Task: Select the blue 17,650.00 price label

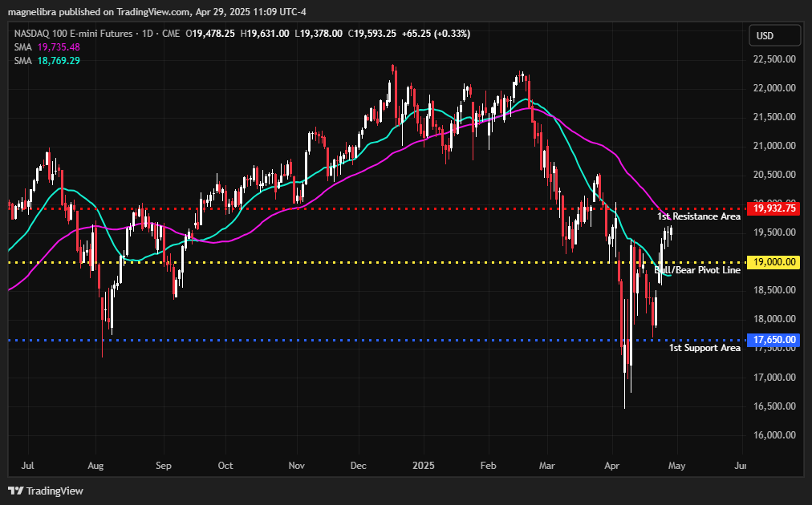Action: (x=774, y=340)
